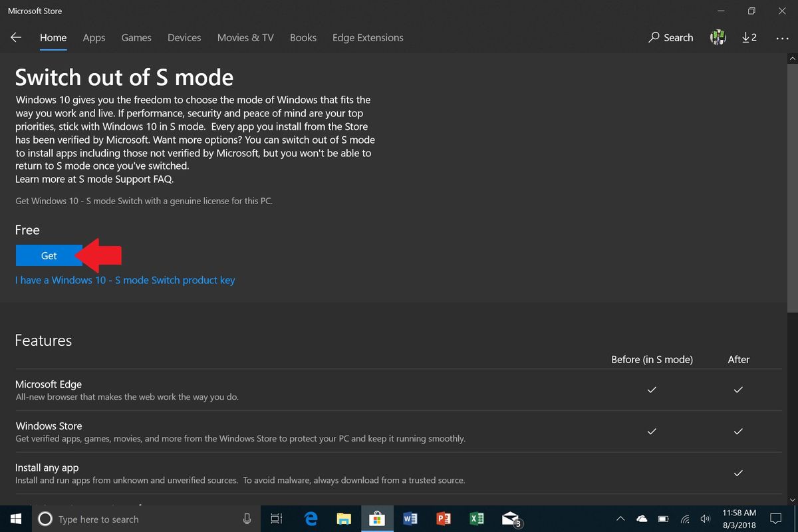Click the back arrow in the Store
The width and height of the screenshot is (798, 532).
click(16, 38)
